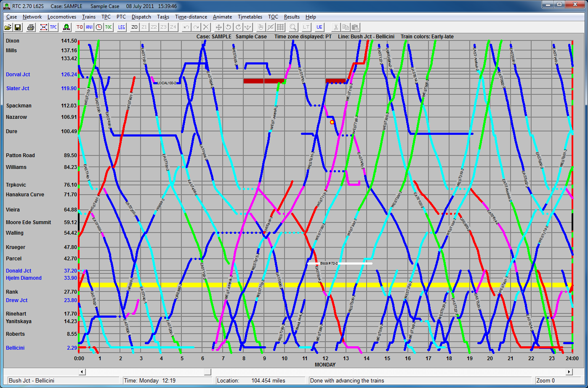
Task: Click the right scroll arrow of scrollbar
Action: [x=569, y=372]
